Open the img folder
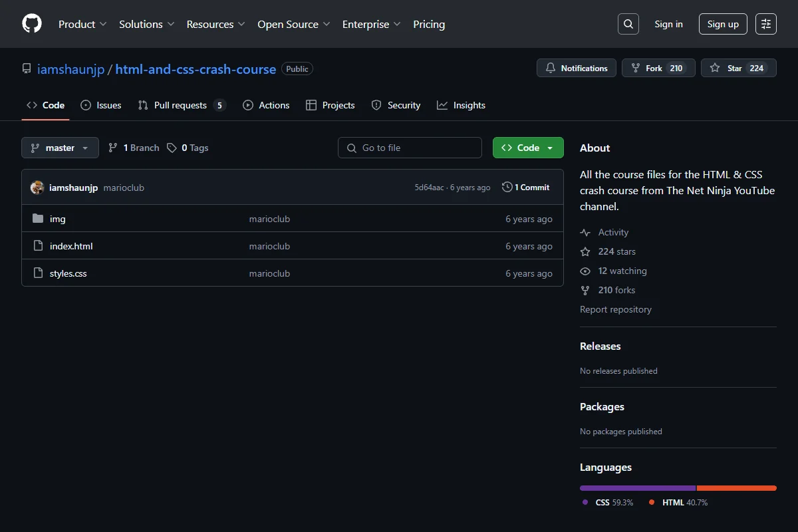The image size is (798, 532). click(58, 219)
